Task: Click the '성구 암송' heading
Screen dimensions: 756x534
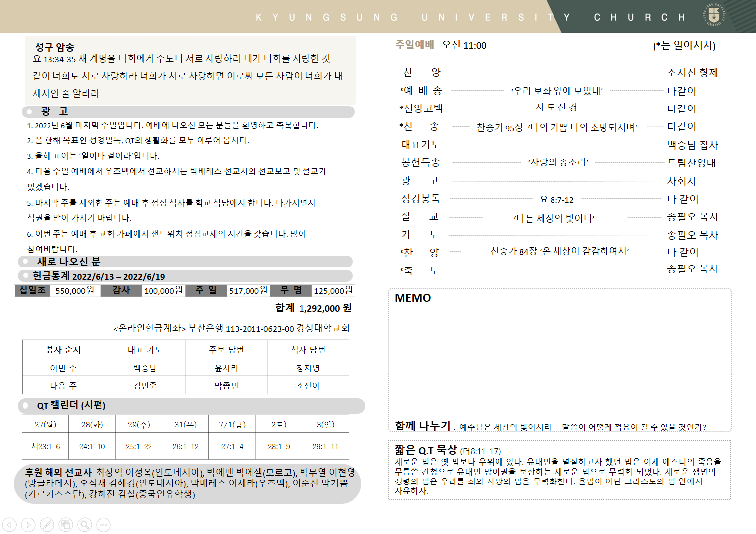Action: (54, 47)
